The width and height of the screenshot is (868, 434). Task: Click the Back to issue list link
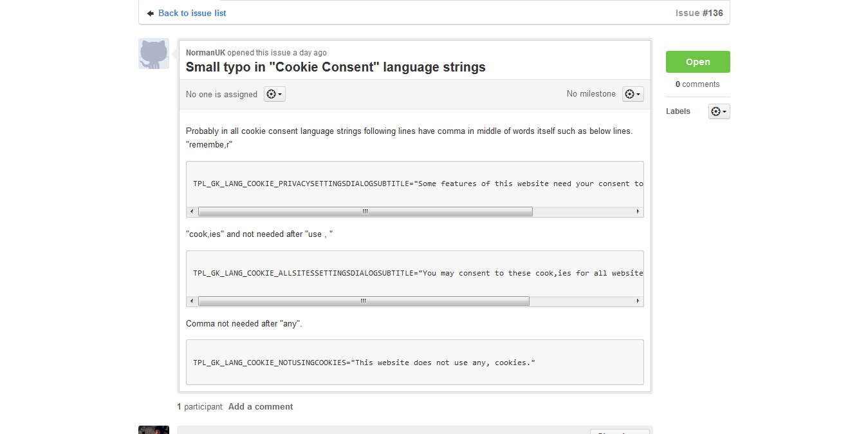tap(192, 13)
